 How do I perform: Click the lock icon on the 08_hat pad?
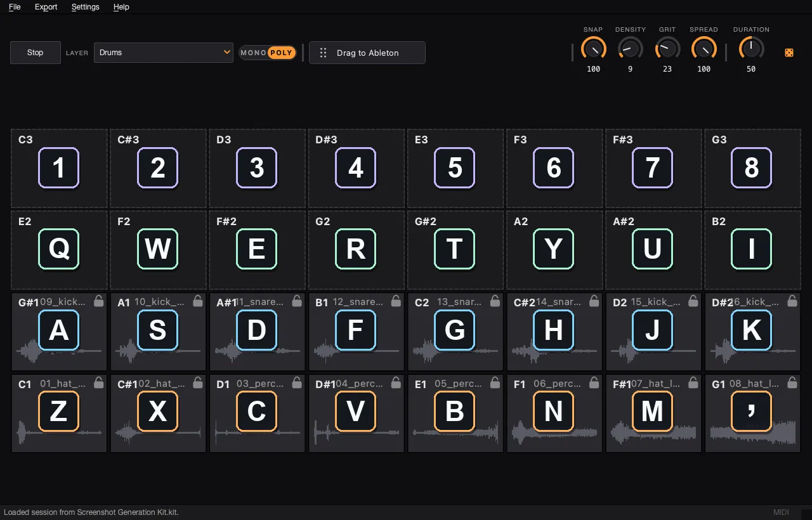792,382
